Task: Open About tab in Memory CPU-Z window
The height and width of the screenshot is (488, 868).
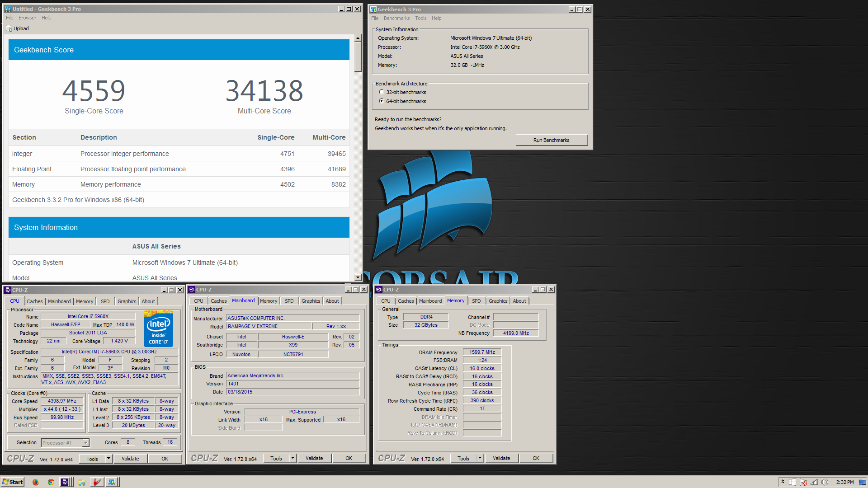Action: tap(519, 301)
